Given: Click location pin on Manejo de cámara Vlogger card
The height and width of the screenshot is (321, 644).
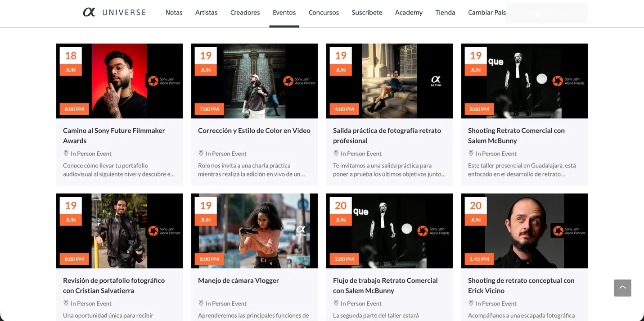Looking at the screenshot, I should point(201,303).
